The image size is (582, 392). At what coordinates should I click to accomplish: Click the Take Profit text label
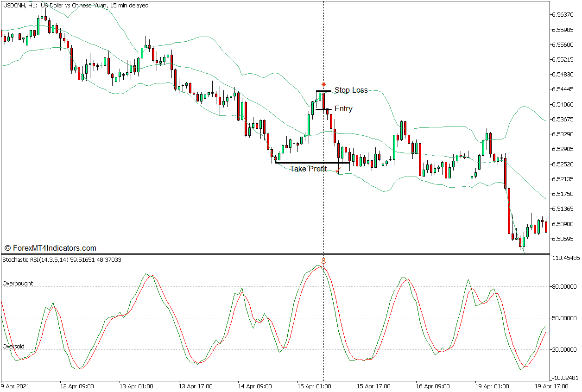pyautogui.click(x=308, y=169)
